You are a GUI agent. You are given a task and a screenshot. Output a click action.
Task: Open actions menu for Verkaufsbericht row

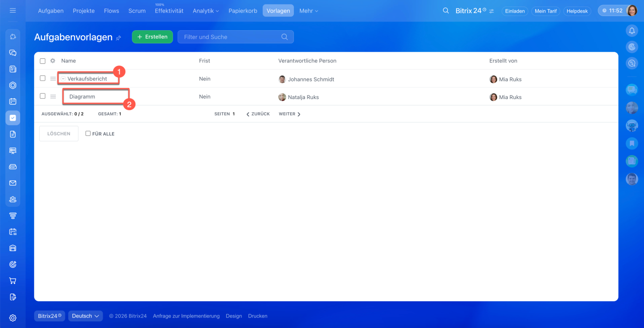(x=53, y=79)
